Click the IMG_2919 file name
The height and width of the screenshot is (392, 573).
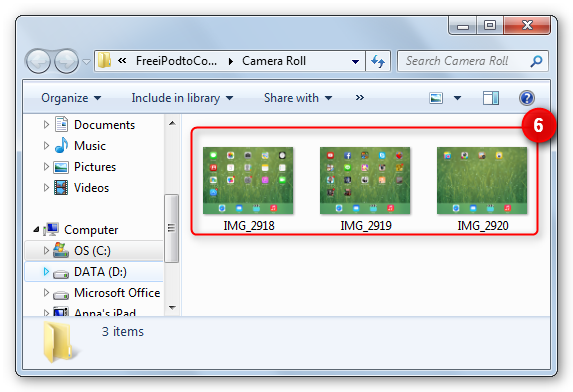pos(366,225)
